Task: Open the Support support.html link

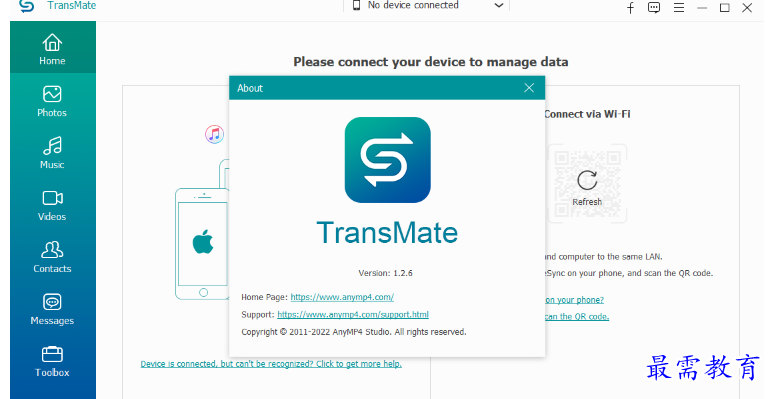Action: (x=353, y=314)
